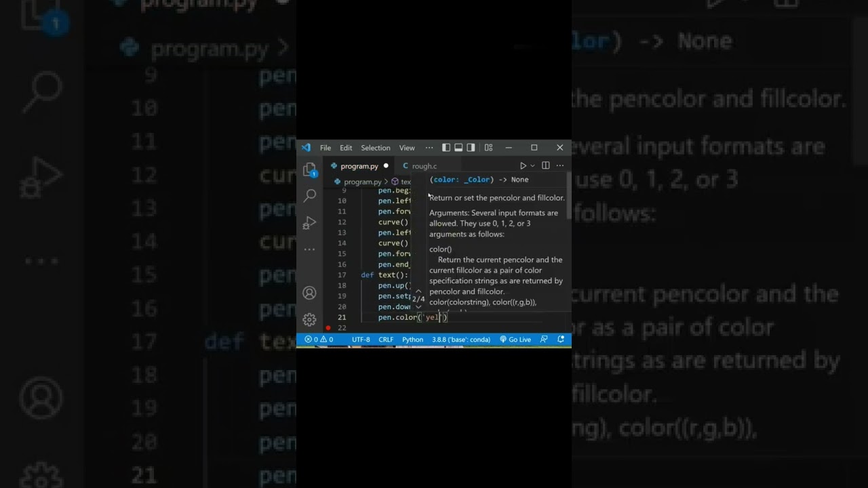The image size is (868, 488).
Task: Toggle primary side bar layout icon
Action: pos(446,148)
